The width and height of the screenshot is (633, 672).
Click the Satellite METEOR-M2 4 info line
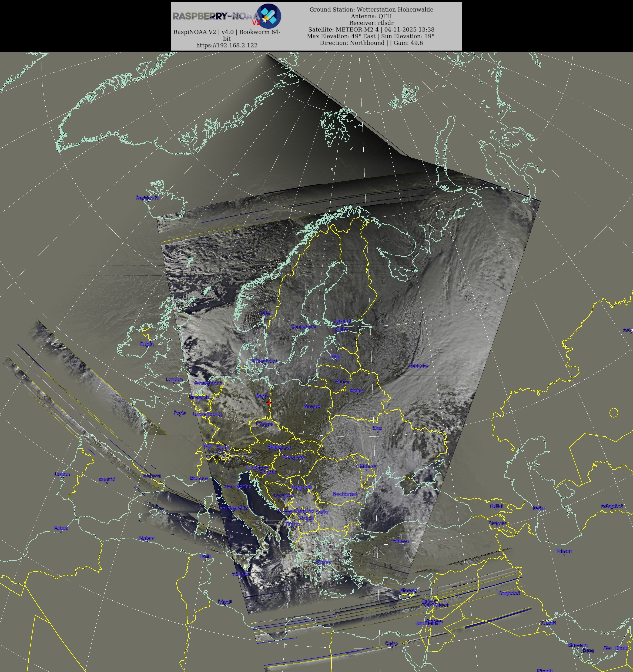click(371, 29)
